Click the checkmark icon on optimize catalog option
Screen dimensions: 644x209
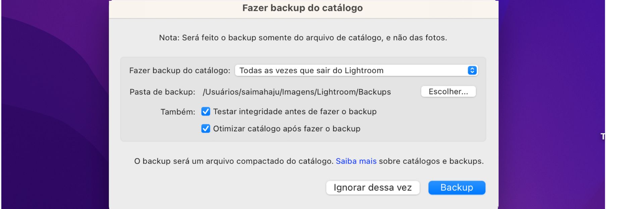tap(206, 129)
